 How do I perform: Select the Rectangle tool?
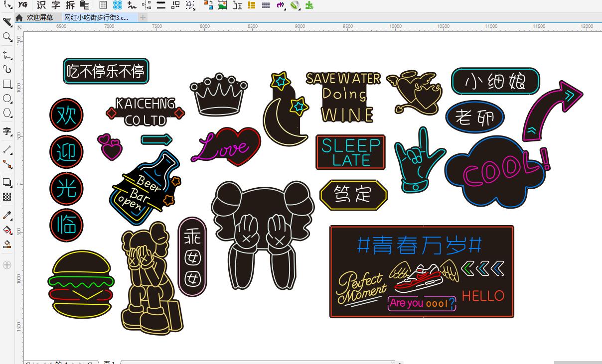point(7,84)
